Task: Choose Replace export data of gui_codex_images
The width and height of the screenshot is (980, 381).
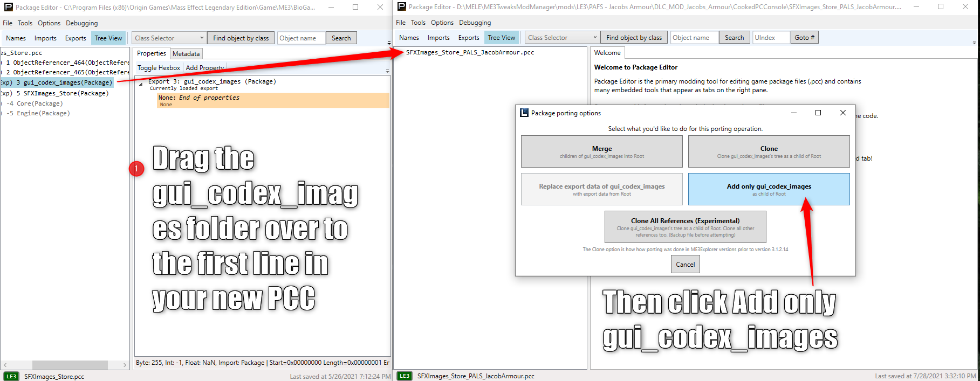Action: coord(602,189)
